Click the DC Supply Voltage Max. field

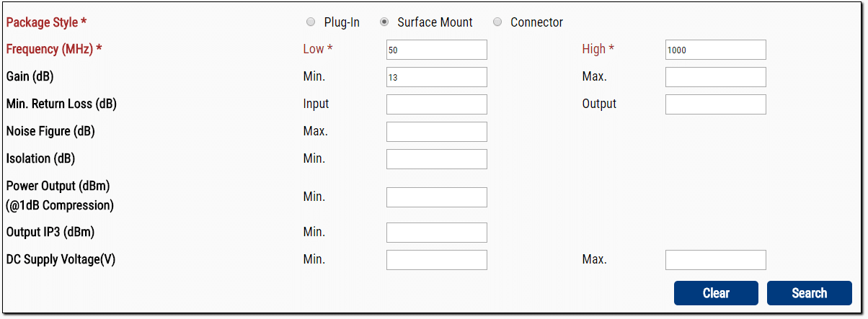715,260
